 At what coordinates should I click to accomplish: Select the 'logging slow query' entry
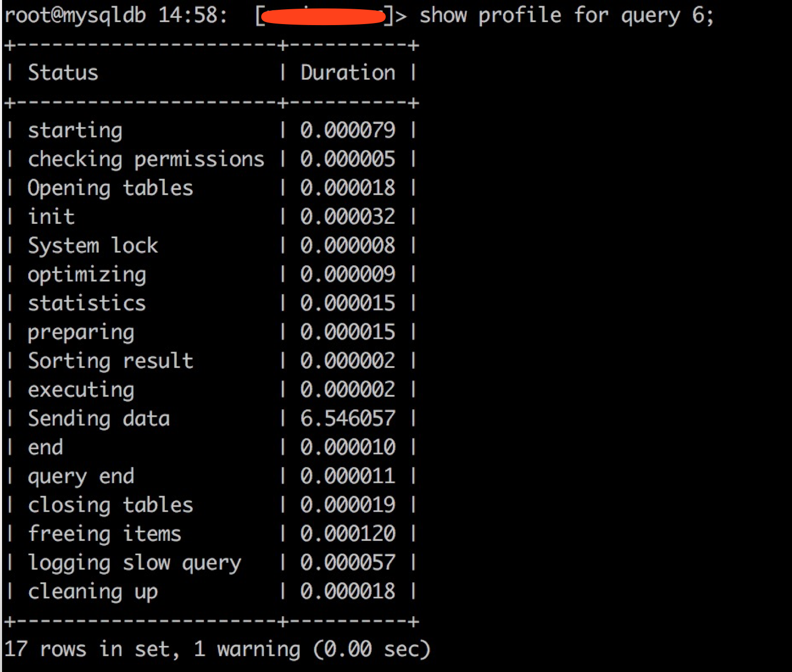135,562
